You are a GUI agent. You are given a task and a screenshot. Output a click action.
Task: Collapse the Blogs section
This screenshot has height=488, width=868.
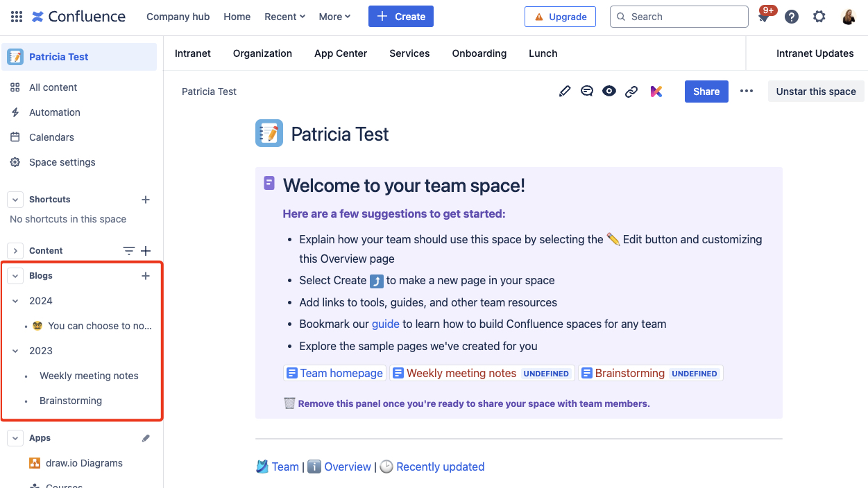[15, 275]
